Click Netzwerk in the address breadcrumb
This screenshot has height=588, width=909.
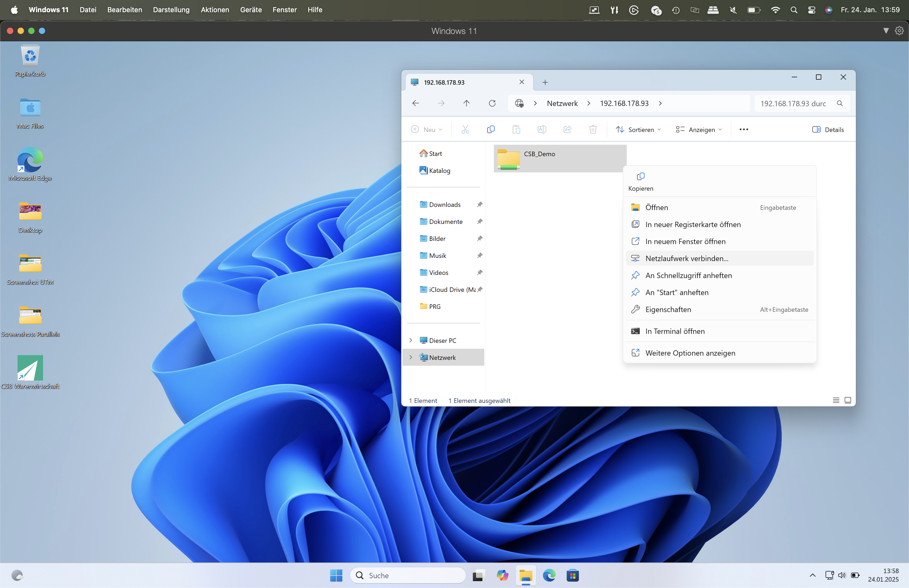[x=562, y=103]
